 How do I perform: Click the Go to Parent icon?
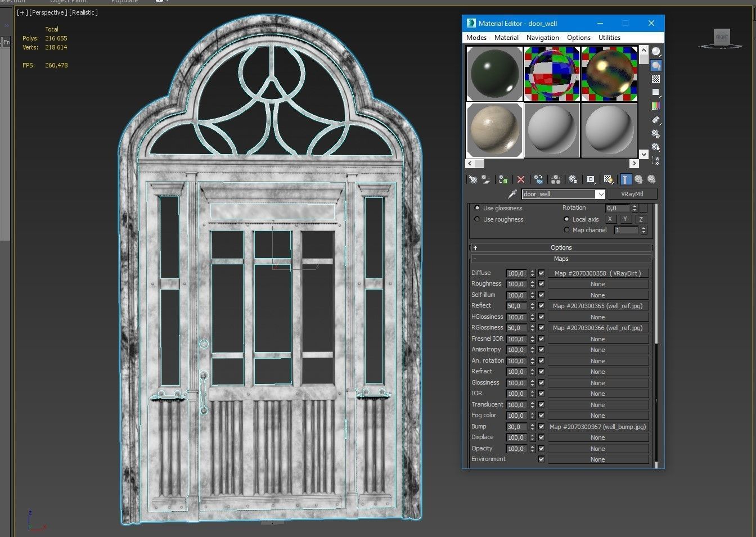(x=638, y=179)
